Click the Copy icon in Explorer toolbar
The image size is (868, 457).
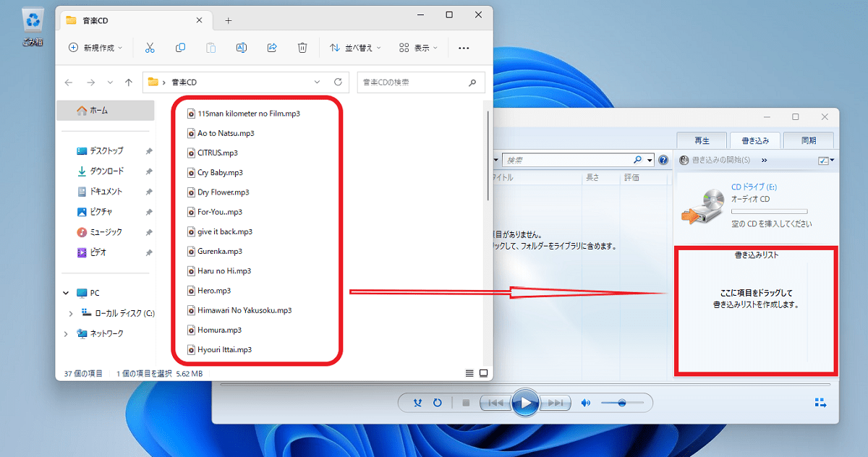(180, 47)
